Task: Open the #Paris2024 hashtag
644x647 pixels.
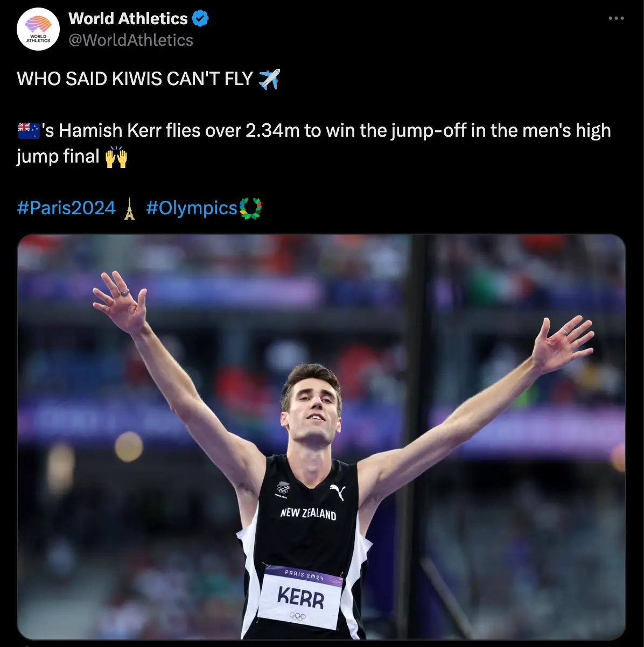Action: [66, 208]
